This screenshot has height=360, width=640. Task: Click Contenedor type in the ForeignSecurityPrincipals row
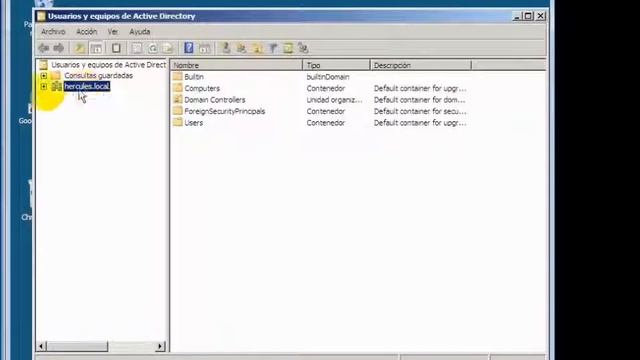point(326,111)
